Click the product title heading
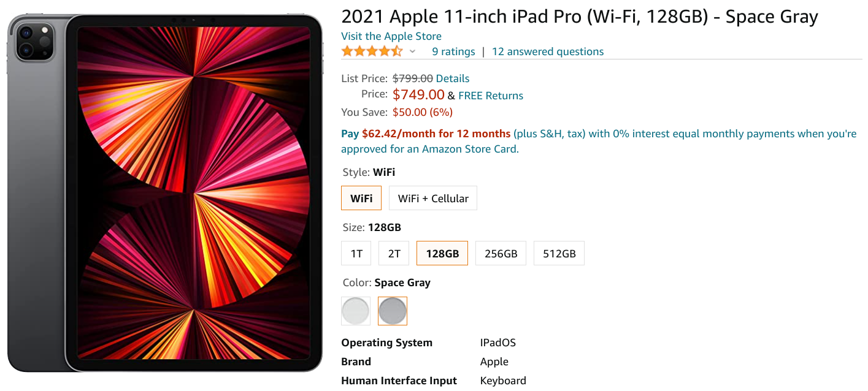868x391 pixels. tap(579, 17)
